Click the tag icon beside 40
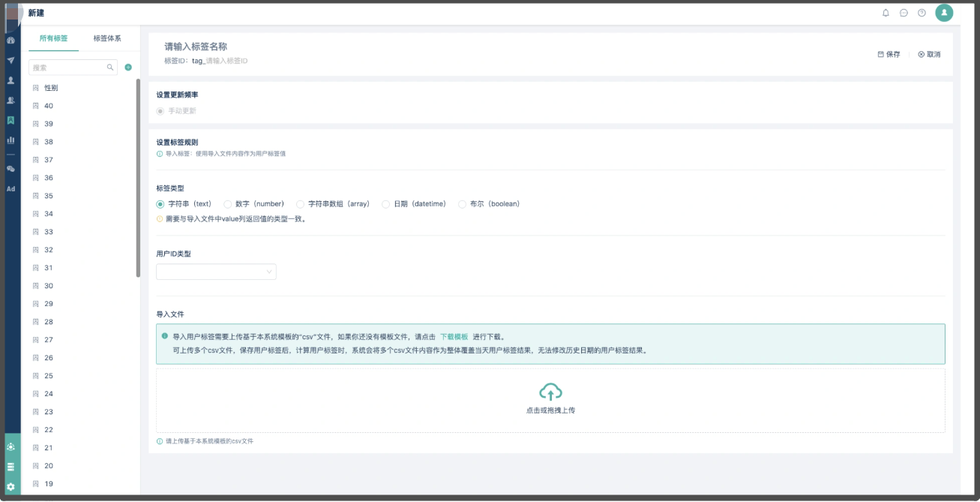Image resolution: width=980 pixels, height=502 pixels. point(35,106)
